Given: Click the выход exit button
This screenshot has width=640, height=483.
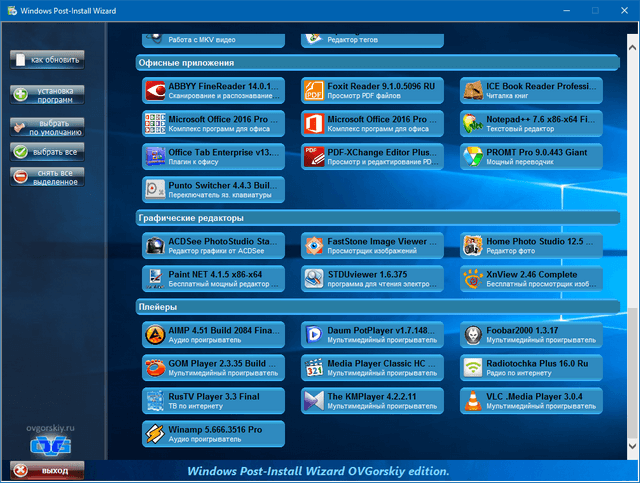Looking at the screenshot, I should 47,470.
